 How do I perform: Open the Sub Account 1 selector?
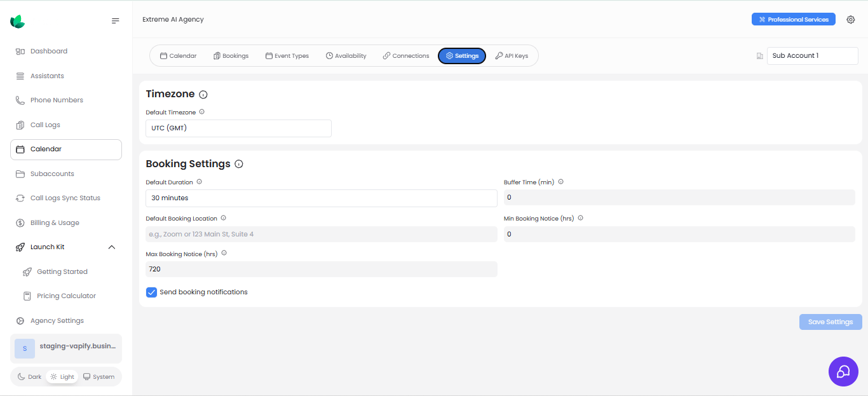(x=813, y=56)
